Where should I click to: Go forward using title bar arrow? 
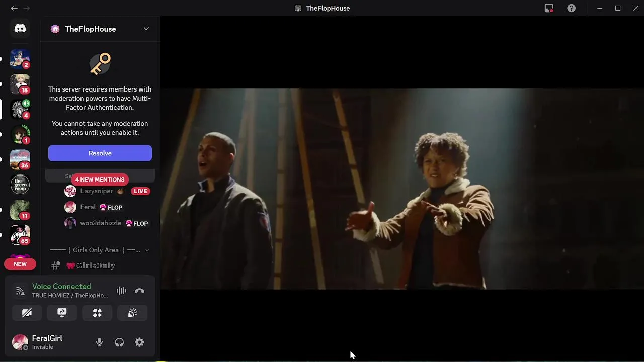[x=27, y=8]
